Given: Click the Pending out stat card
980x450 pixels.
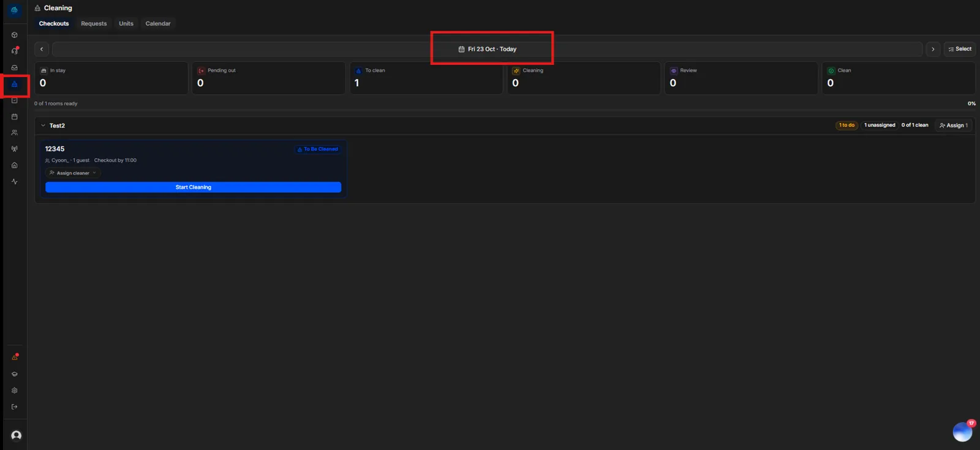Looking at the screenshot, I should coord(269,78).
